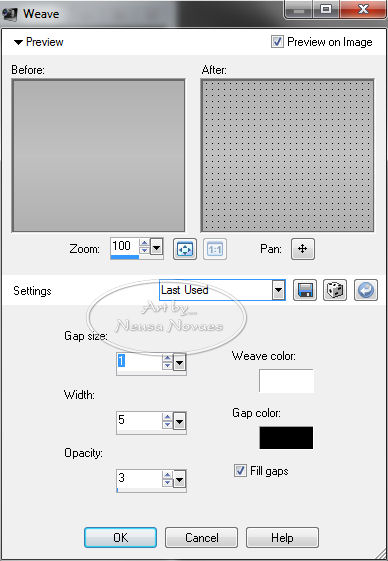
Task: Decrease Width with down spinner
Action: click(x=167, y=424)
